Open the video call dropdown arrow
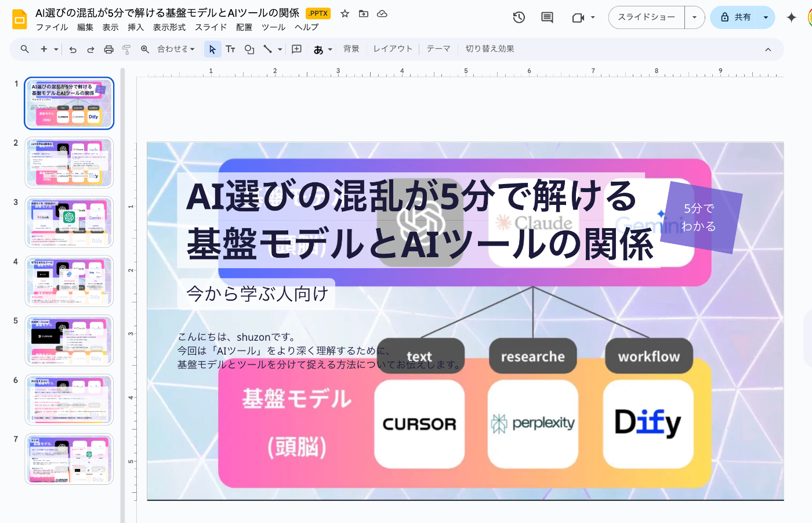Viewport: 812px width, 523px height. click(x=592, y=17)
